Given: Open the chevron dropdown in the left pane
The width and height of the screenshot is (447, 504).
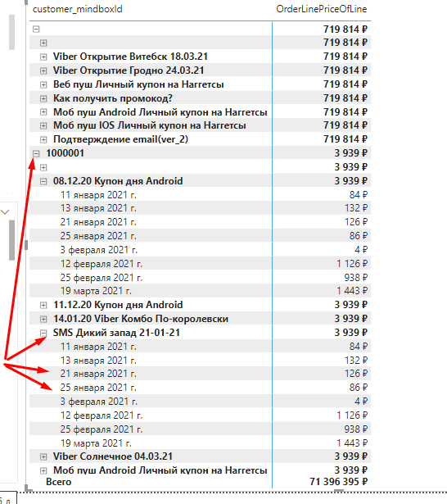Looking at the screenshot, I should (5, 211).
